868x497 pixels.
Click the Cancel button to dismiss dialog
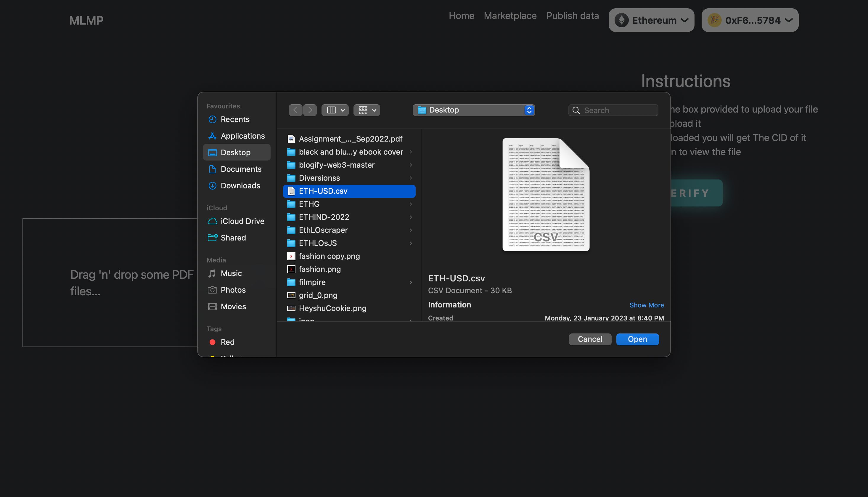[x=590, y=339]
